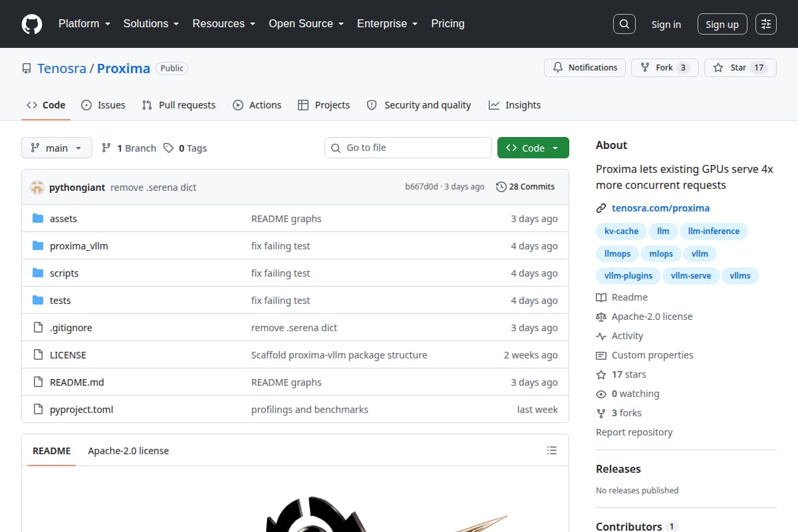This screenshot has height=532, width=798.
Task: Open the pyproject.toml file name
Action: (82, 410)
